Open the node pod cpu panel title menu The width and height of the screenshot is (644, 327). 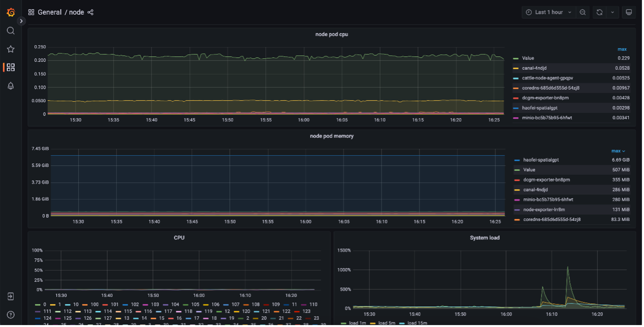332,34
